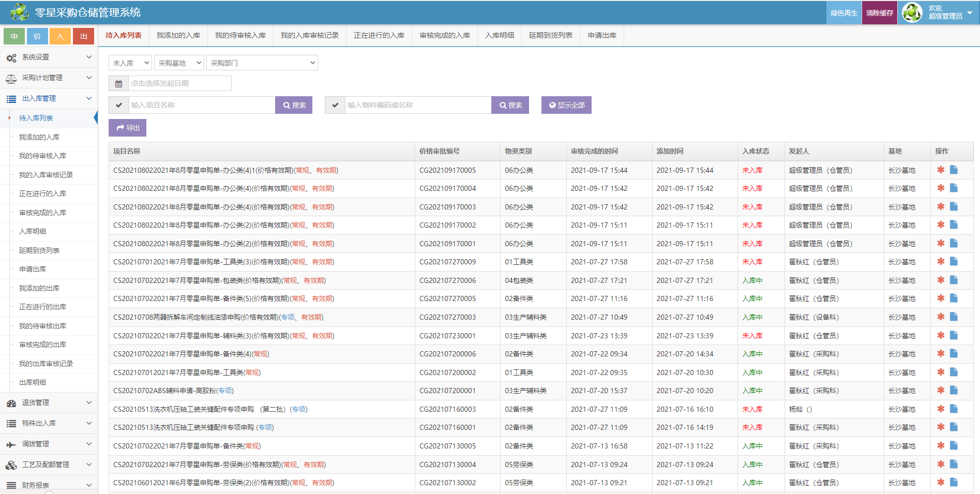
Task: Switch to the 我的待审核入库 tab
Action: 240,35
